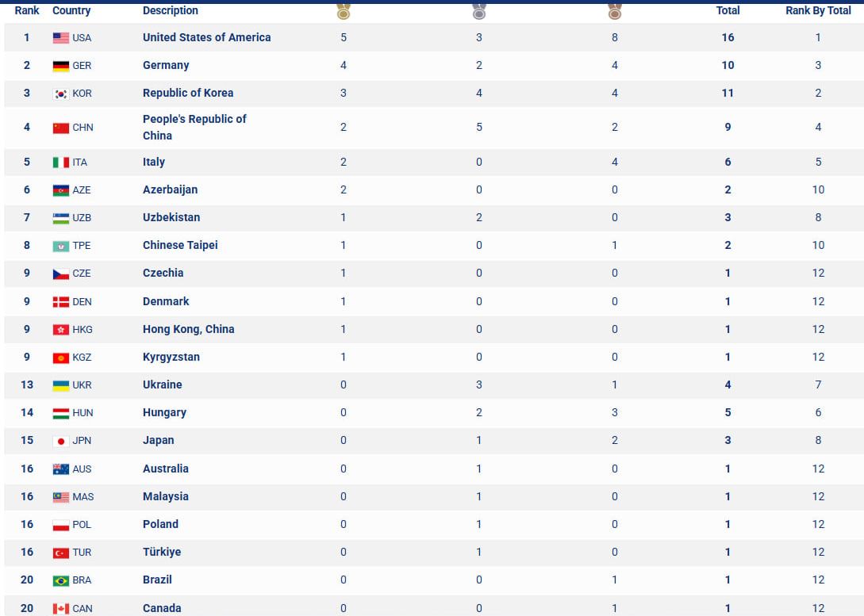Open the United States of America link
This screenshot has width=864, height=616.
206,37
